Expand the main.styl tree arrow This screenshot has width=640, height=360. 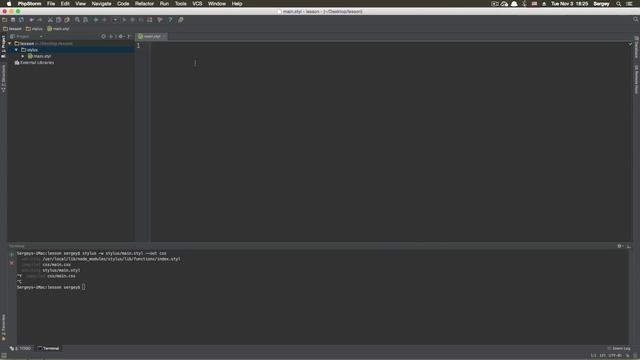pos(23,56)
